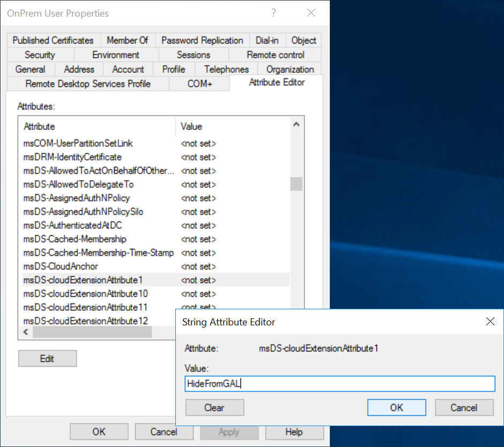The image size is (504, 447).
Task: Sort by the Attribute column header
Action: 97,126
